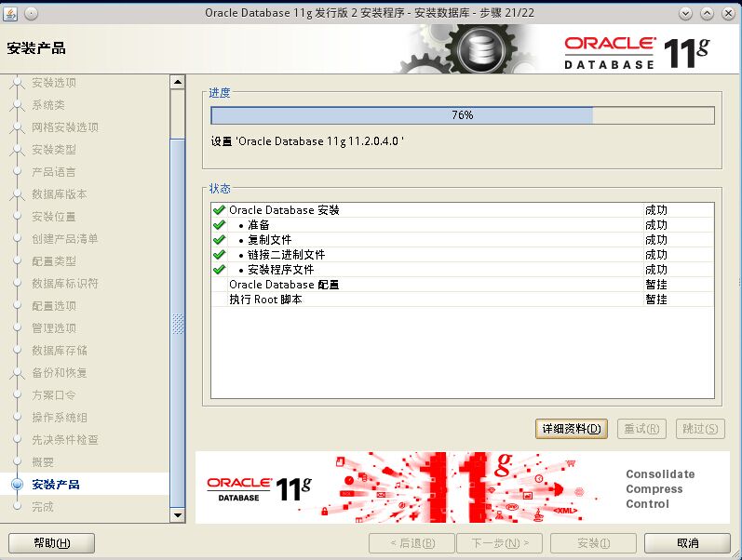The height and width of the screenshot is (560, 742).
Task: Select the 方案口令 step
Action: [54, 395]
